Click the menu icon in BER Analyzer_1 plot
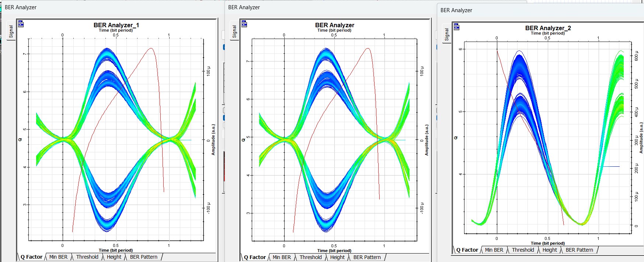This screenshot has width=644, height=262. pos(21,24)
